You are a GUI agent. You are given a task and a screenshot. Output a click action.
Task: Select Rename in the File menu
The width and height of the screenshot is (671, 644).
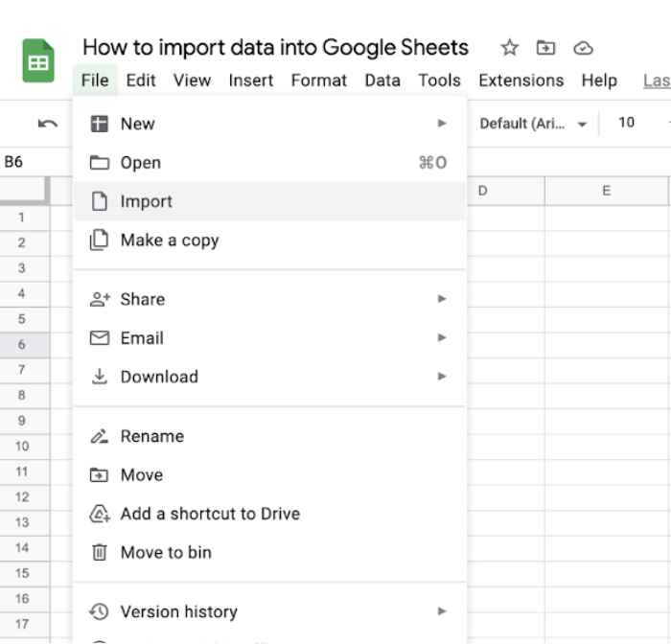coord(269,436)
